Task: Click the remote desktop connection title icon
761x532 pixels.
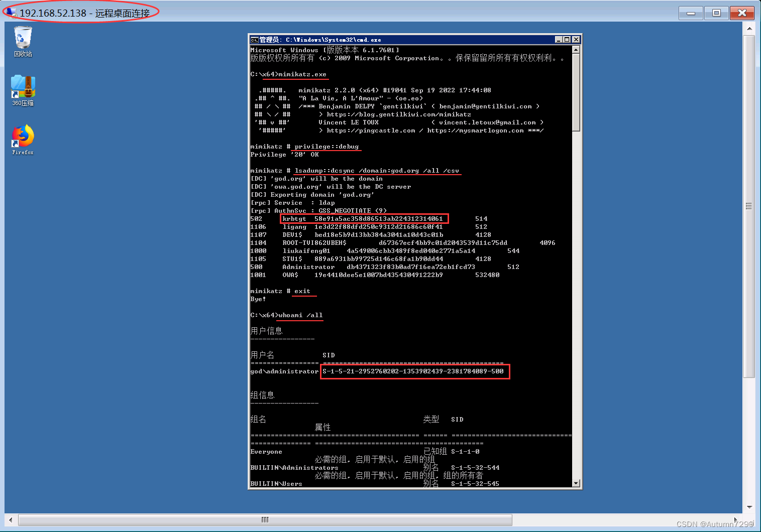Action: click(12, 12)
